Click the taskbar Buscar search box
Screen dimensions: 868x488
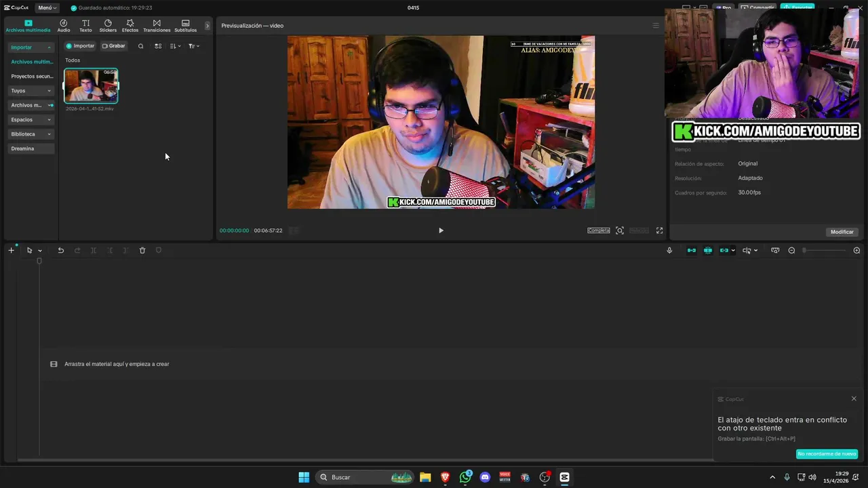[366, 477]
